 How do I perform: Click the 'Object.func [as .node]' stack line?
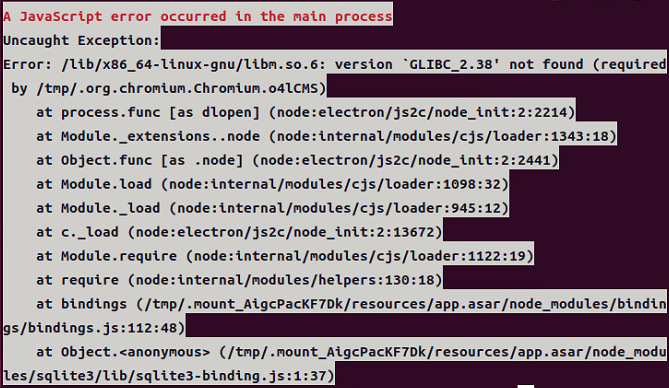(x=297, y=160)
